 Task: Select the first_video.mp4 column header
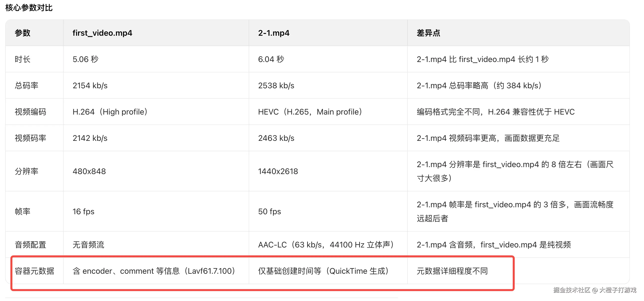coord(102,33)
